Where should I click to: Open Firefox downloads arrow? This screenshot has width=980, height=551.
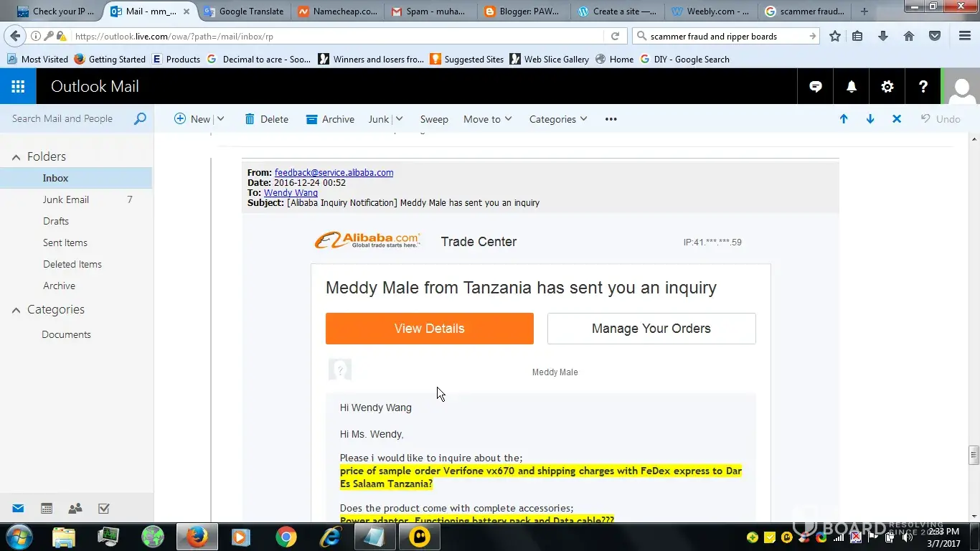883,36
